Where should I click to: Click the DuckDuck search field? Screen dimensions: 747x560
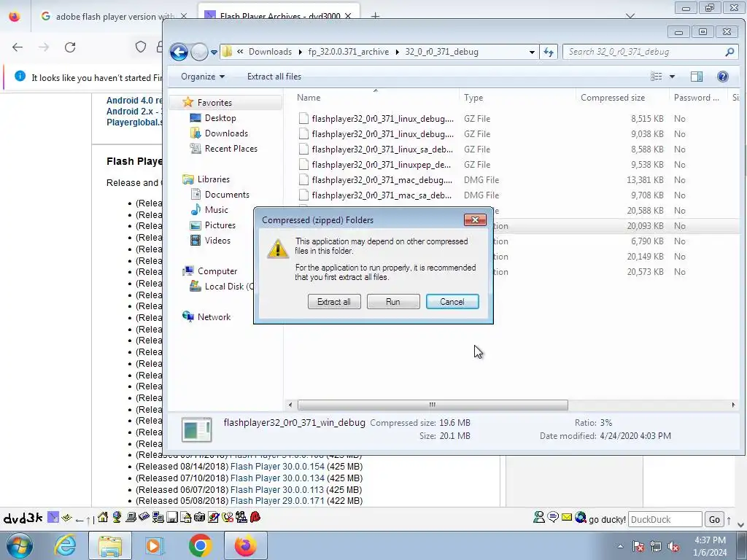(x=665, y=519)
